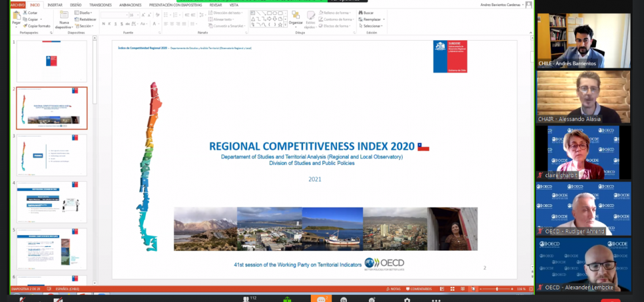Viewport: 644px width, 302px height.
Task: Toggle underline (S) formatting
Action: tap(116, 24)
